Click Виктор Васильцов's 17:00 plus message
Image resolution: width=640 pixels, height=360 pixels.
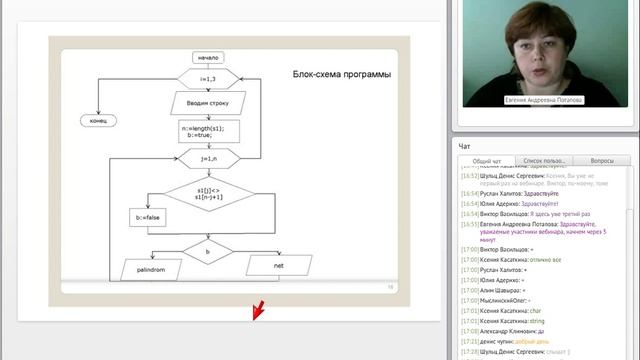tap(497, 249)
